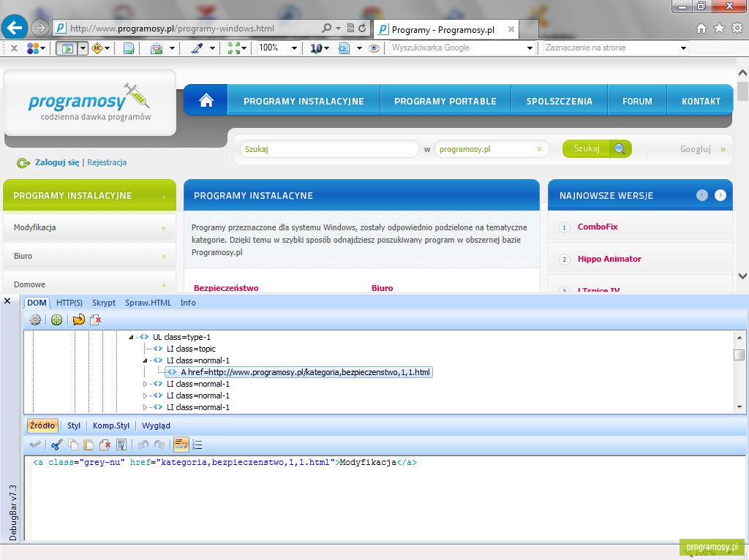Click the green resize window arrows icon
749x560 pixels.
click(x=233, y=48)
